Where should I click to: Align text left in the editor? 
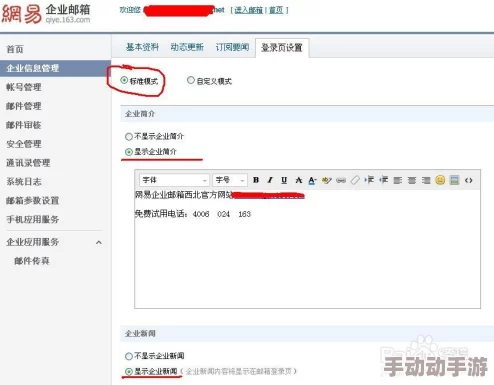[397, 180]
